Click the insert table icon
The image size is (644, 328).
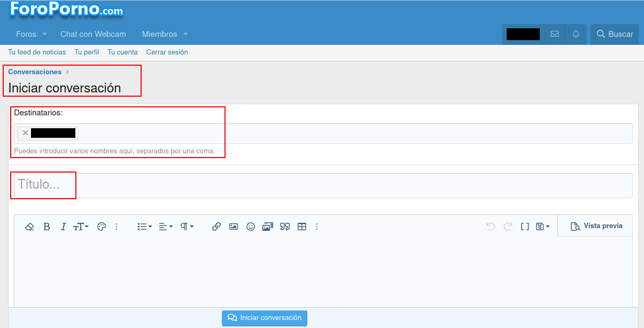pos(302,227)
